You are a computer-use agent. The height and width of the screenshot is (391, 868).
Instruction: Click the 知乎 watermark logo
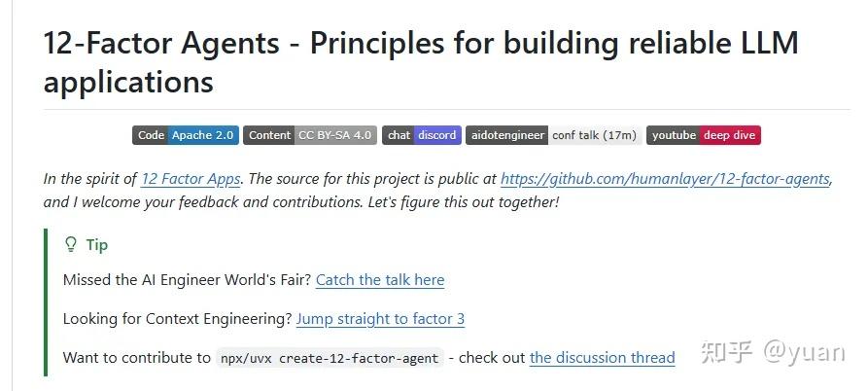point(722,351)
